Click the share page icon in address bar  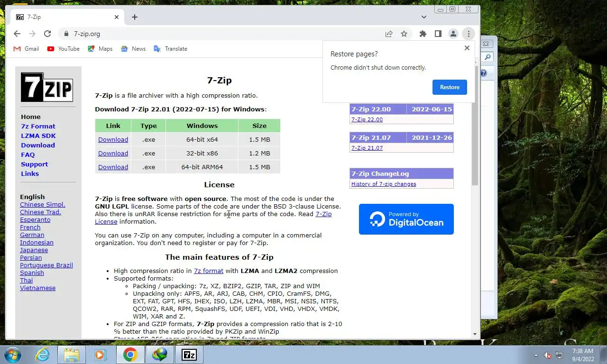click(389, 34)
